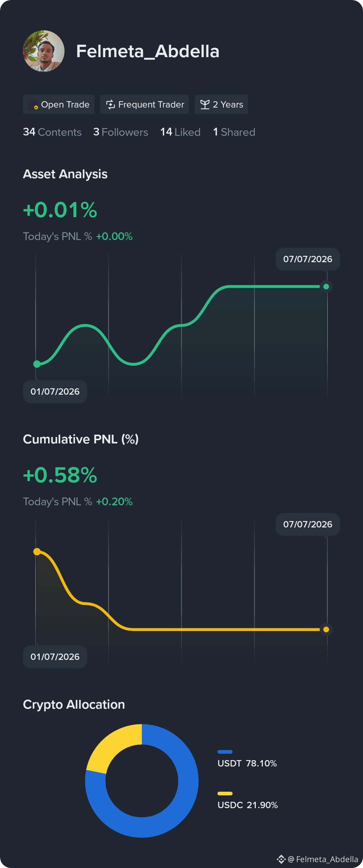The width and height of the screenshot is (363, 868).
Task: Click the Felmeta_Abdella username heading
Action: click(148, 51)
